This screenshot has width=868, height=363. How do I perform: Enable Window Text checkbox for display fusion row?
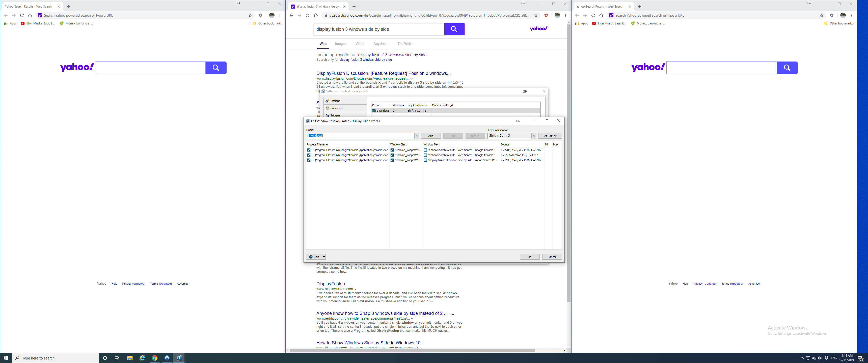pos(425,160)
